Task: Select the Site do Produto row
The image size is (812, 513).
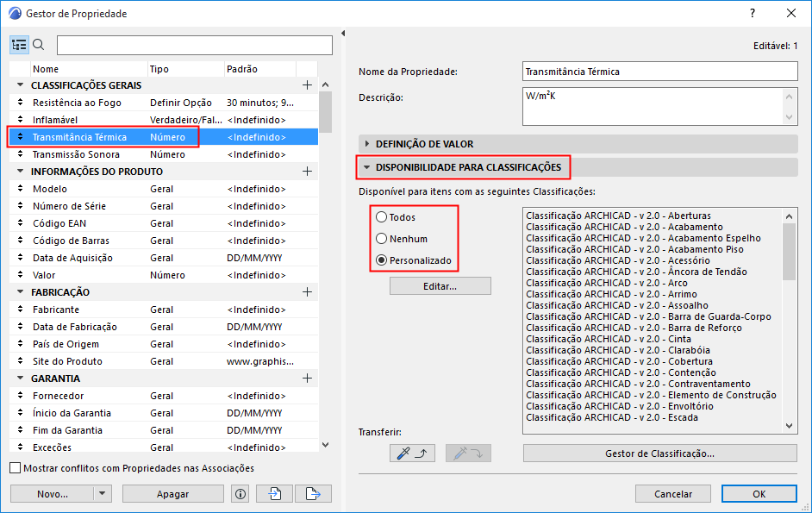Action: 164,361
